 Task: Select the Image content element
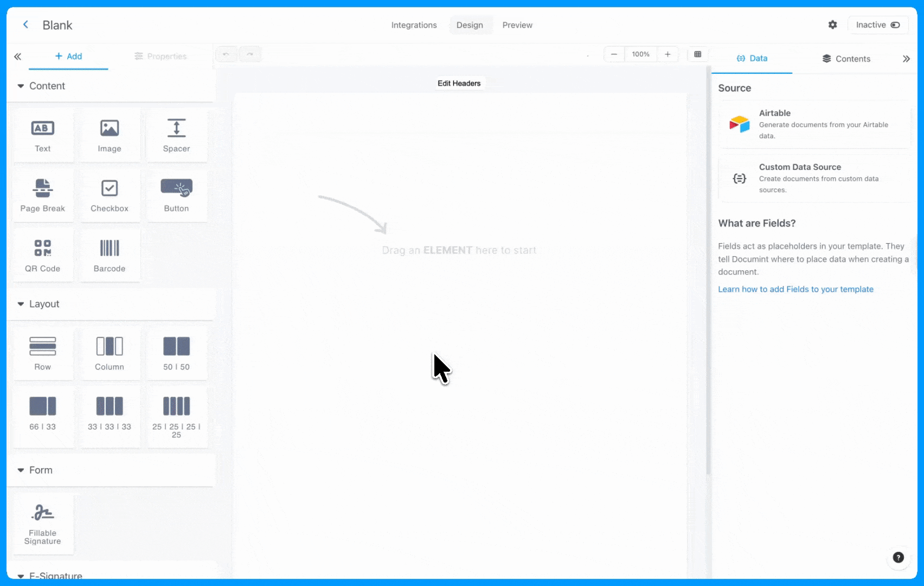pos(110,136)
